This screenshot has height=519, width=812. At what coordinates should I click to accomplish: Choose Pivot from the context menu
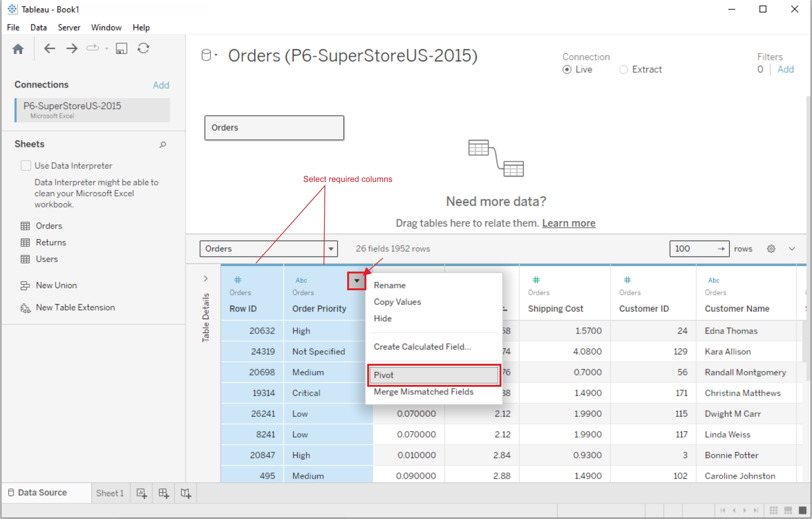coord(434,375)
